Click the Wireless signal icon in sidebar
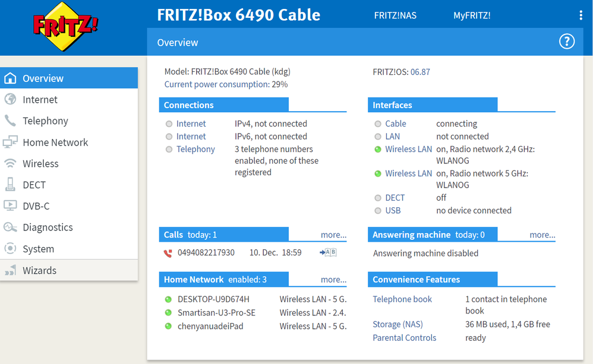The image size is (593, 364). [10, 163]
